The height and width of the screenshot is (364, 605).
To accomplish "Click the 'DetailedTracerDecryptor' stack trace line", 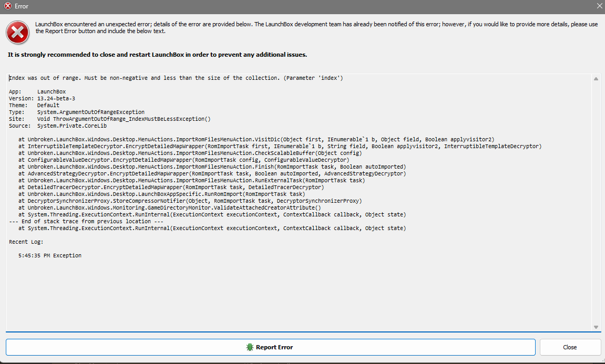I will click(171, 187).
